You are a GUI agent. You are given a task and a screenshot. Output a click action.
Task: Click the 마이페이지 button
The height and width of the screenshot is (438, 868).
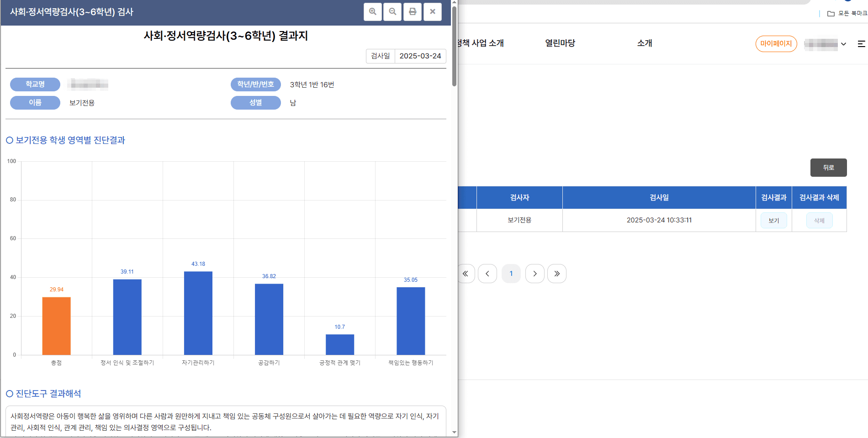(776, 44)
